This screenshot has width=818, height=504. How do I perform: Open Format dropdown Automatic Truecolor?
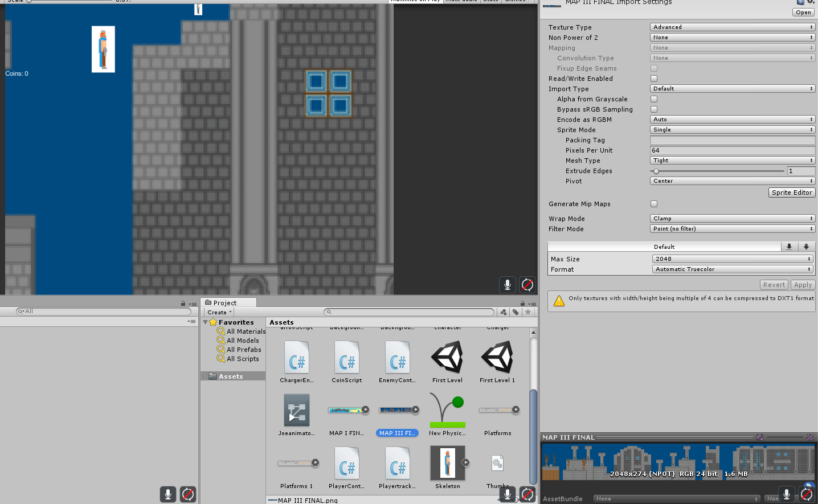[733, 269]
